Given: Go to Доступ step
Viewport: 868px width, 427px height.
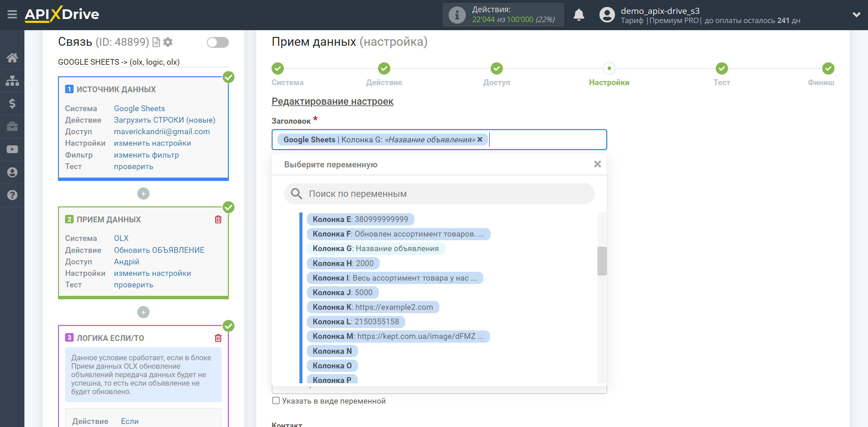Looking at the screenshot, I should (x=497, y=68).
